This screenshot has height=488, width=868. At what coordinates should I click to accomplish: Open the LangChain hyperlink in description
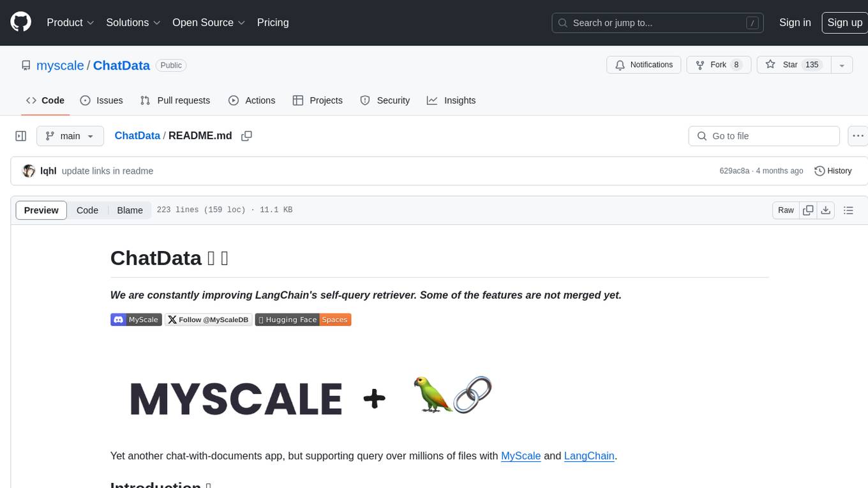[x=589, y=455]
